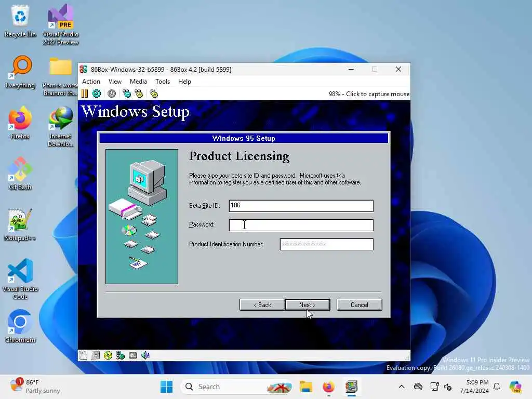Open the View menu
Screen dimensions: 532x399
(115, 82)
